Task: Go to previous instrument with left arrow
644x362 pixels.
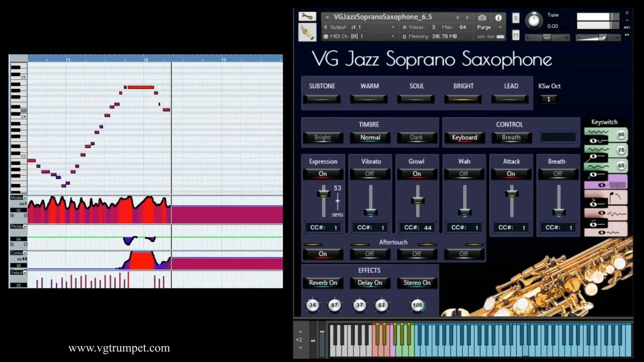Action: (457, 17)
